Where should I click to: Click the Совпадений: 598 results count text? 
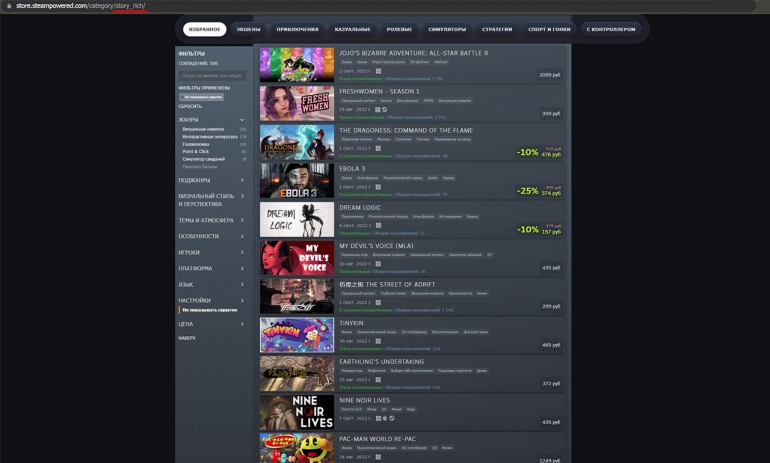198,63
